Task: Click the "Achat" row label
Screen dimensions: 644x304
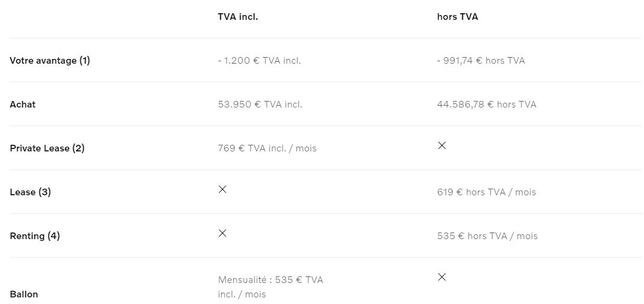Action: click(23, 105)
